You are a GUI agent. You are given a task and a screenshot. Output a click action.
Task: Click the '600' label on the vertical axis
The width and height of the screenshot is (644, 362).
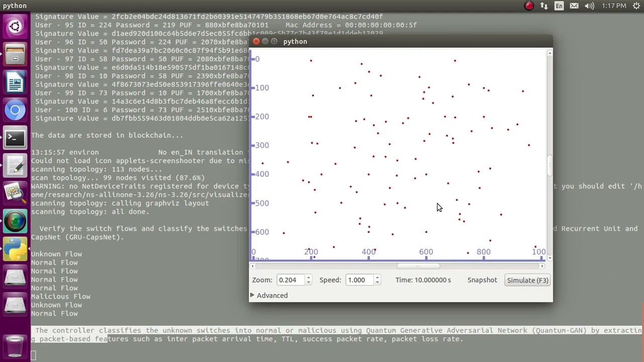(262, 232)
